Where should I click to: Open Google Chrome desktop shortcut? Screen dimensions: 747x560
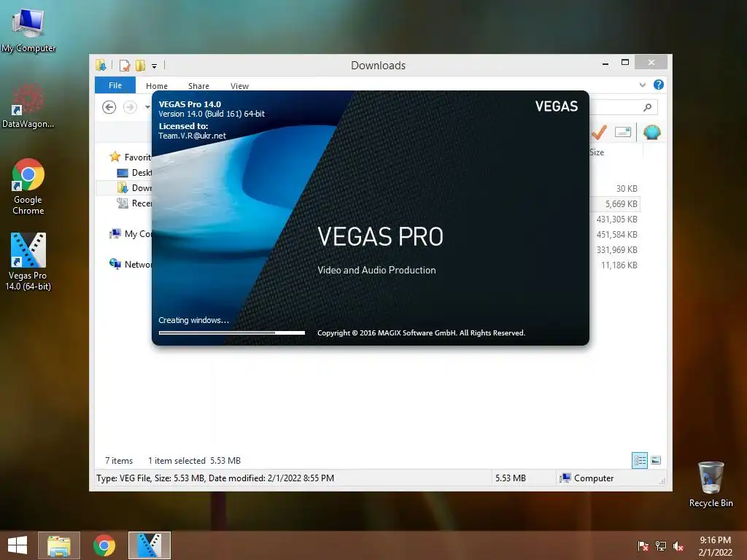pyautogui.click(x=28, y=186)
